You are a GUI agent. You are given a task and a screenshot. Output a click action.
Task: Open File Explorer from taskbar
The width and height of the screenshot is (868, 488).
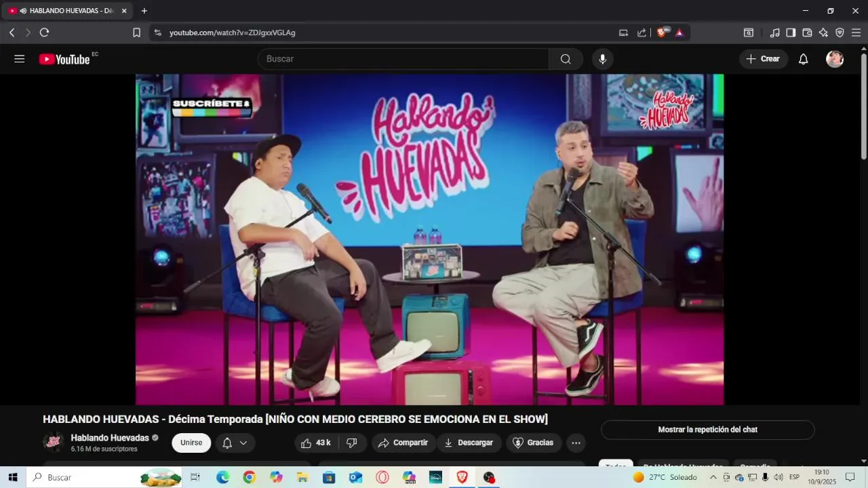[x=302, y=477]
